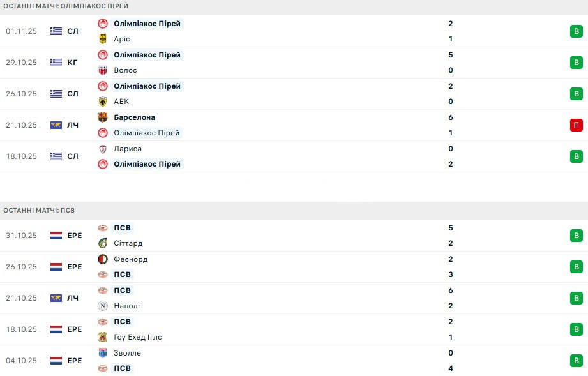Open the Олімпіакос Пірей recent matches header
The image size is (588, 376).
[66, 6]
